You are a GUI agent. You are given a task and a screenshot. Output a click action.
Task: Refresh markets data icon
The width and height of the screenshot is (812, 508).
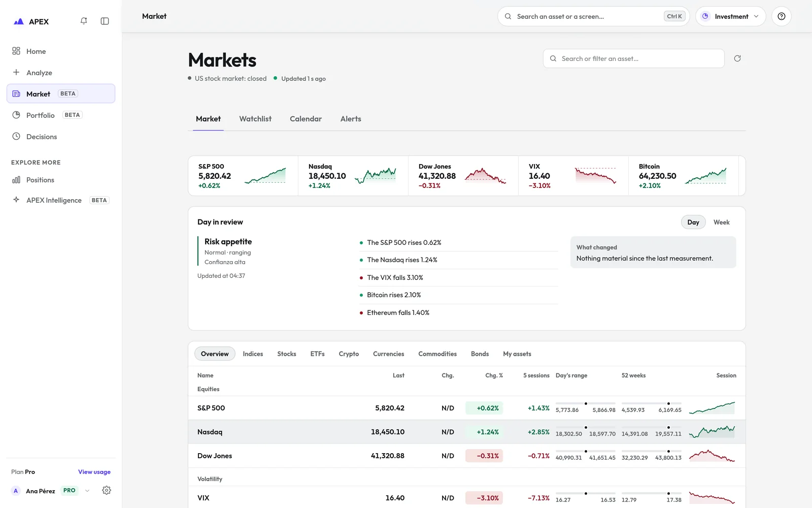(737, 58)
